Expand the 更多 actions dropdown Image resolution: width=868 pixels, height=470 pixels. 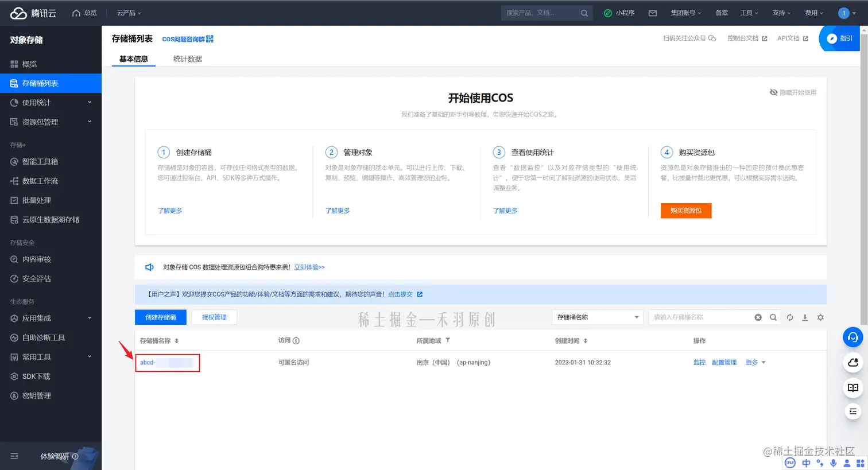(x=755, y=363)
